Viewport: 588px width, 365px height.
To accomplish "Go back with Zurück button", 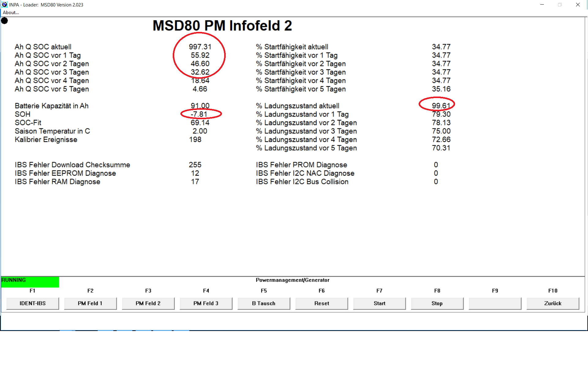I will coord(553,303).
